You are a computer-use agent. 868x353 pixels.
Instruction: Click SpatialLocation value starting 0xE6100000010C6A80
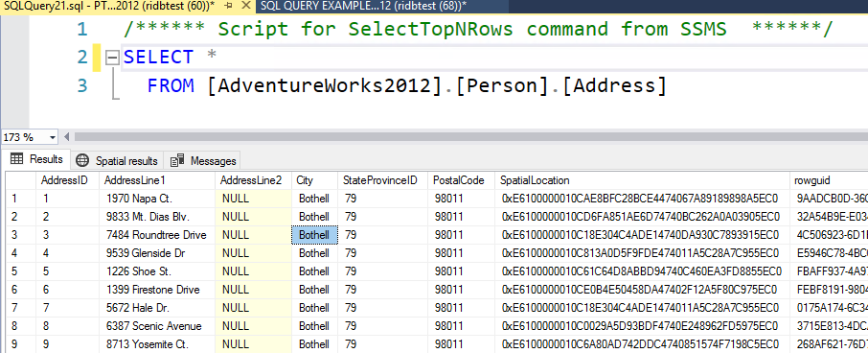[x=643, y=344]
